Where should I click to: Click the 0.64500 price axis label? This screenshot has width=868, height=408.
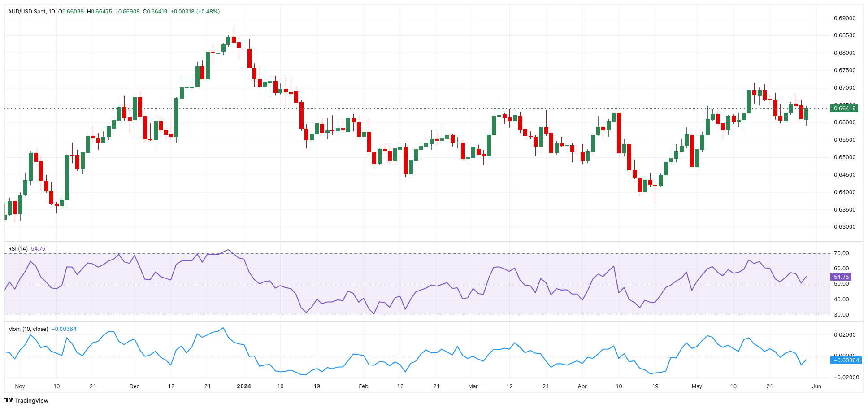tap(845, 175)
